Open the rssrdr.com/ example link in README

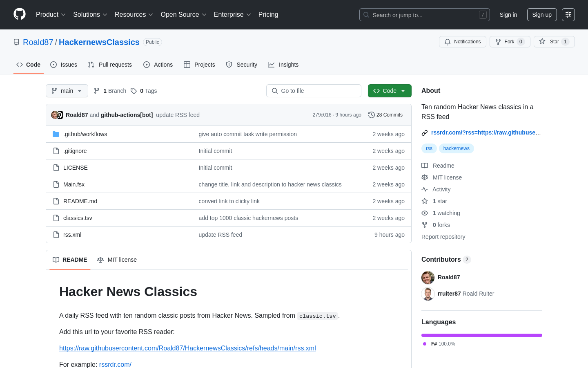115,364
